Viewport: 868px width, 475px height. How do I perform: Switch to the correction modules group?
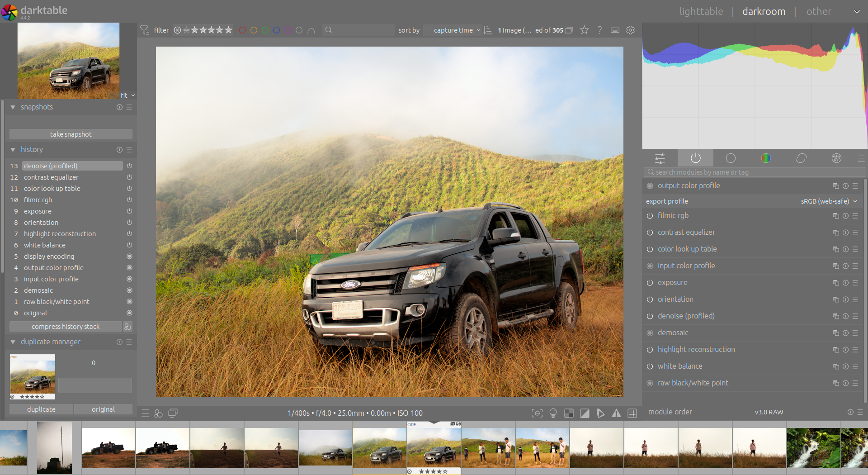click(x=802, y=158)
